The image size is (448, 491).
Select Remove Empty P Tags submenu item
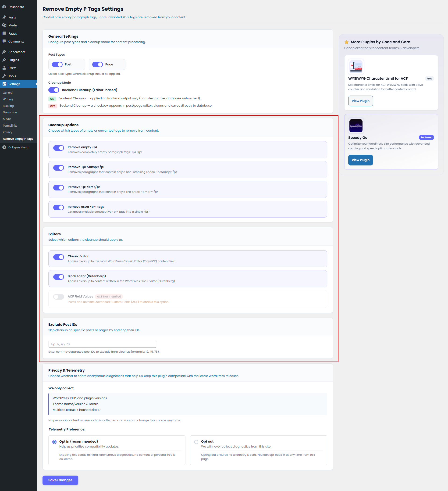18,139
